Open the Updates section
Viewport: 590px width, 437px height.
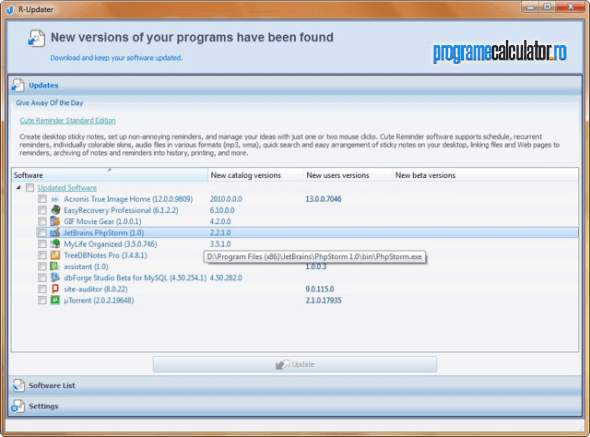(295, 85)
